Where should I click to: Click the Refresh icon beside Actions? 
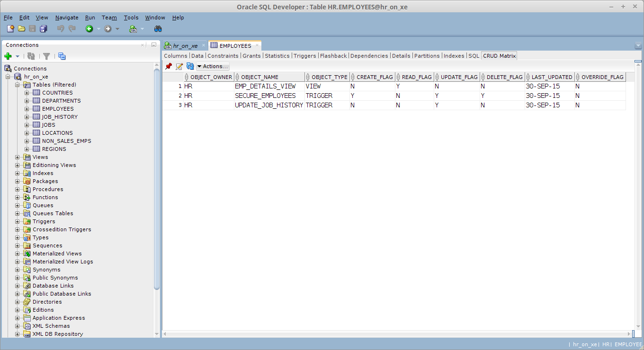click(190, 66)
